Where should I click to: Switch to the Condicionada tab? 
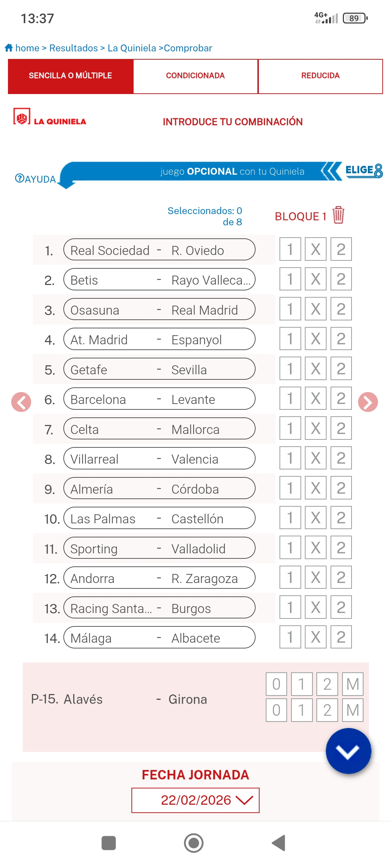195,76
